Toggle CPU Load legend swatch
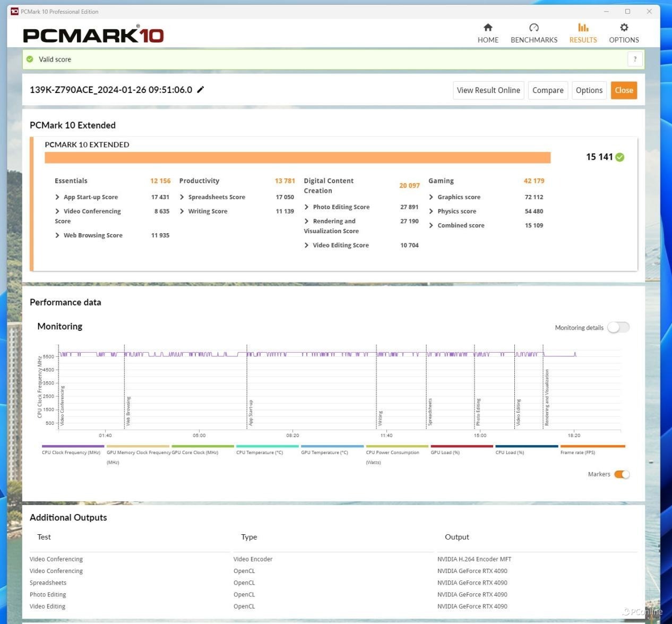 point(527,446)
